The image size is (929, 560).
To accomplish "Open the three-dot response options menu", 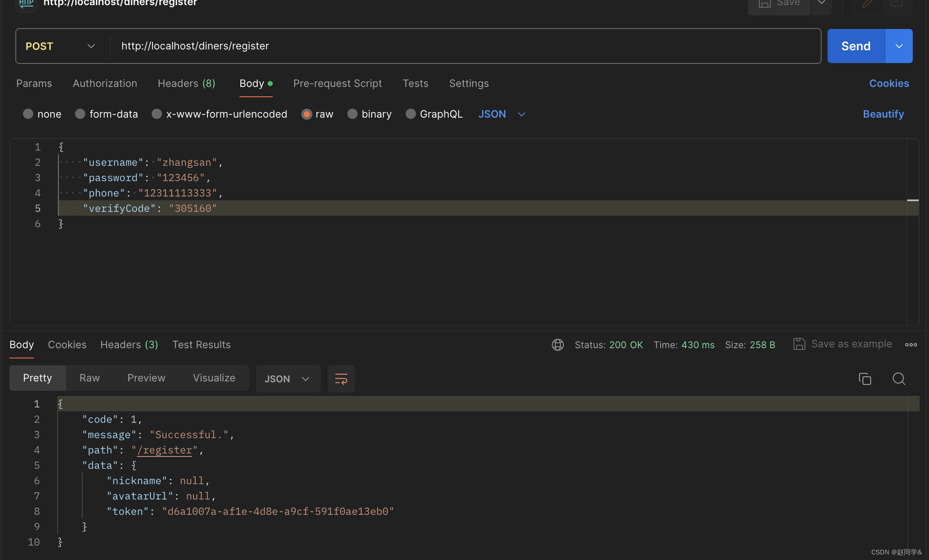I will 911,345.
